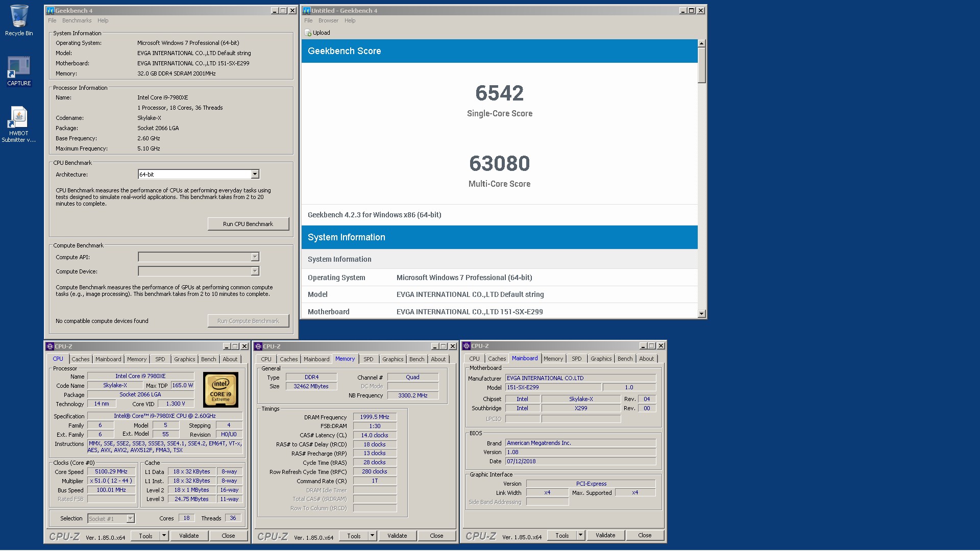Screen dimensions: 980x551
Task: Open the Compute Device dropdown
Action: (255, 271)
